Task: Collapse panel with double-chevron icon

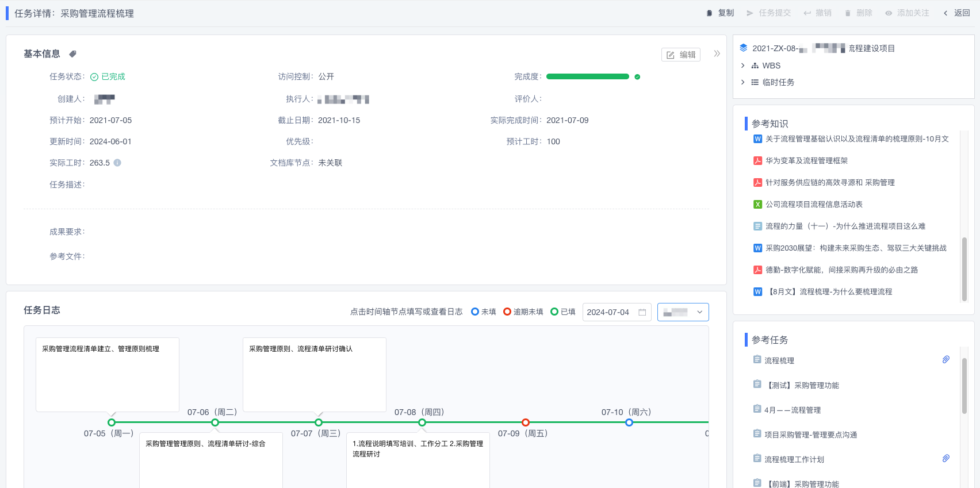Action: (717, 53)
